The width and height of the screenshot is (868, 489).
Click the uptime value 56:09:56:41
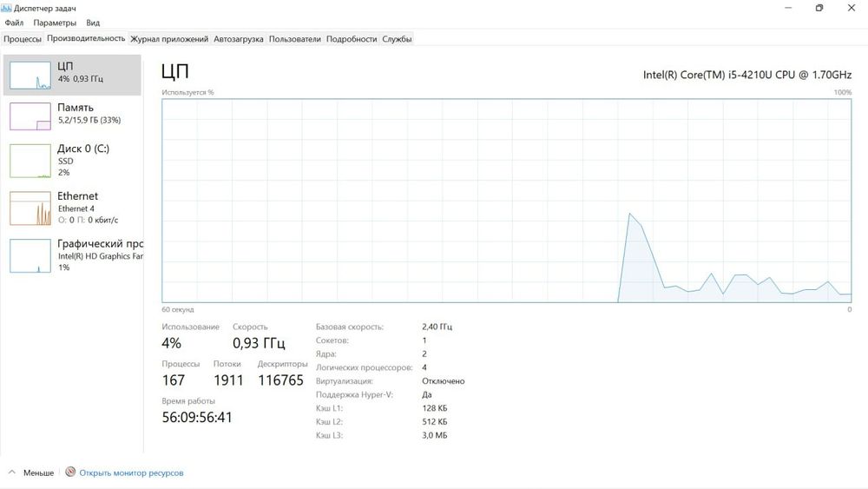(x=197, y=418)
